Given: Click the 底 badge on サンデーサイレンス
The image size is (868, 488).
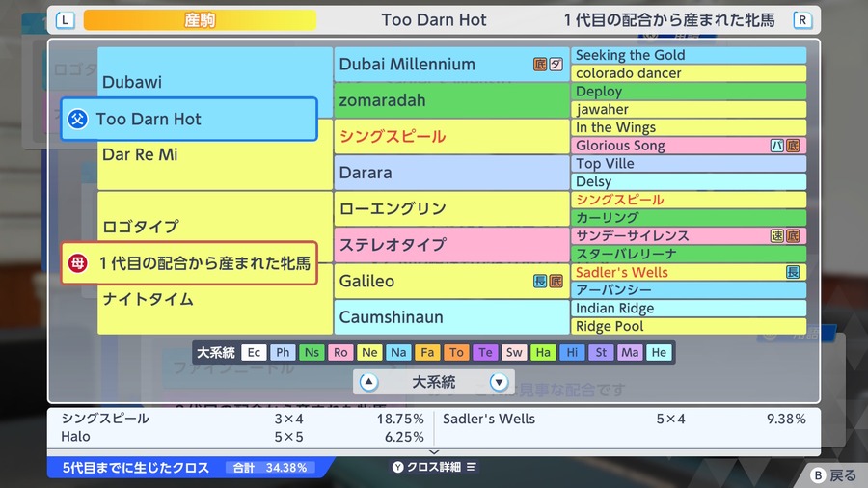Looking at the screenshot, I should [793, 235].
